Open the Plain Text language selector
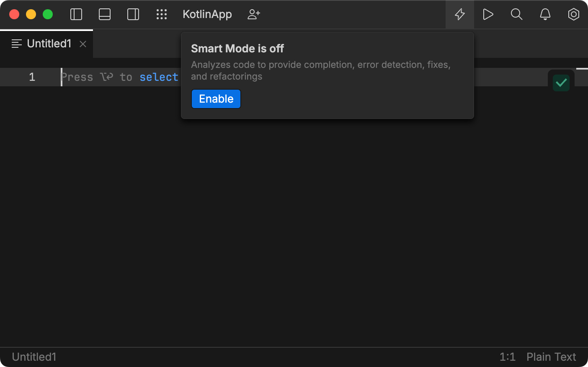 pyautogui.click(x=551, y=357)
